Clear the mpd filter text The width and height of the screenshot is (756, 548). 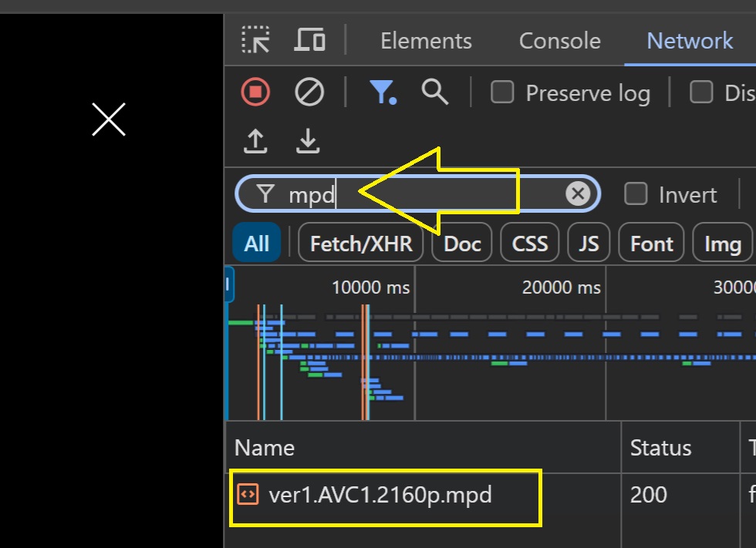(x=577, y=194)
